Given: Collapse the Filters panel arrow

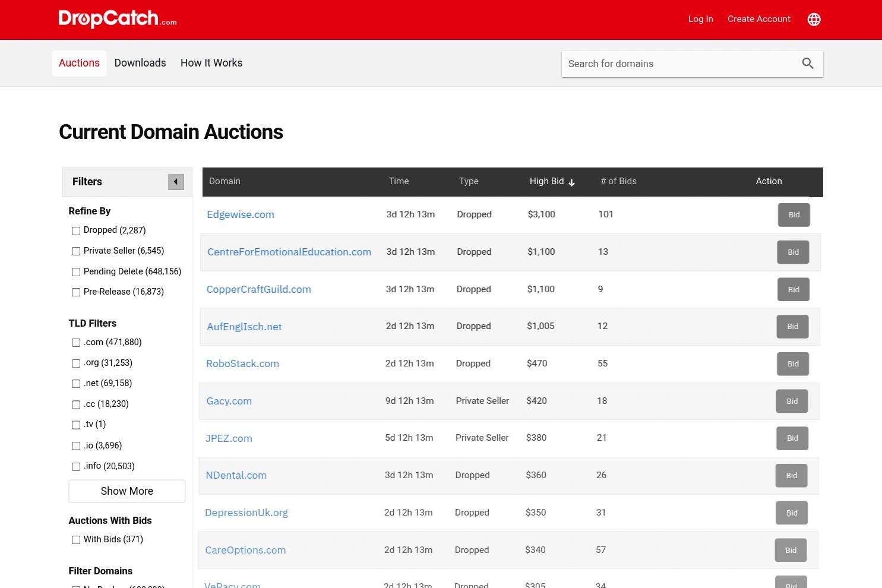Looking at the screenshot, I should (x=176, y=182).
